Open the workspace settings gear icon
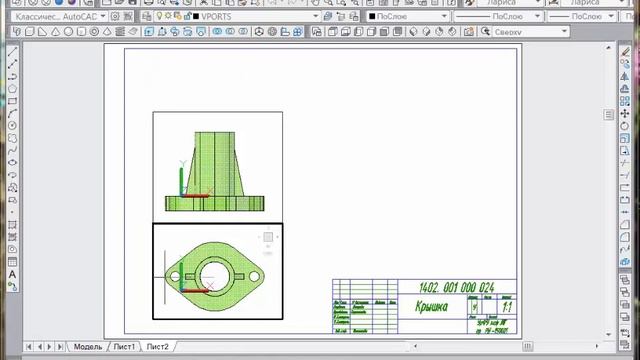This screenshot has width=640, height=360. pyautogui.click(x=116, y=17)
